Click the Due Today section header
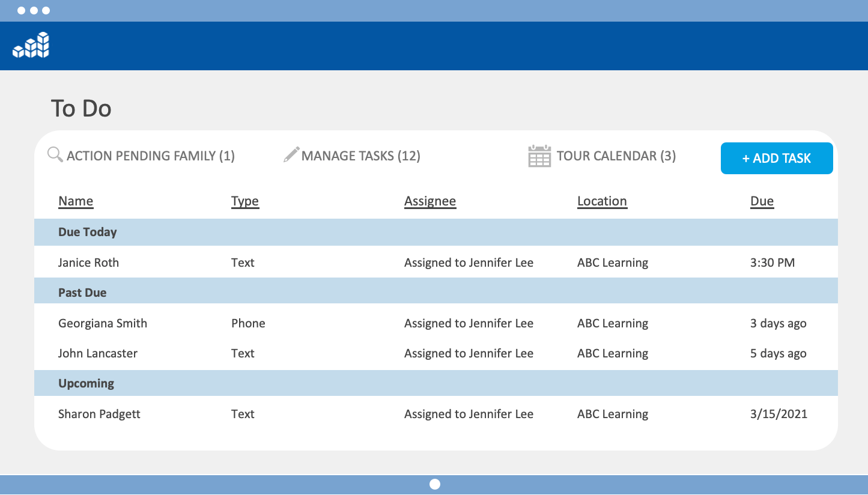Image resolution: width=868 pixels, height=495 pixels. [436, 232]
